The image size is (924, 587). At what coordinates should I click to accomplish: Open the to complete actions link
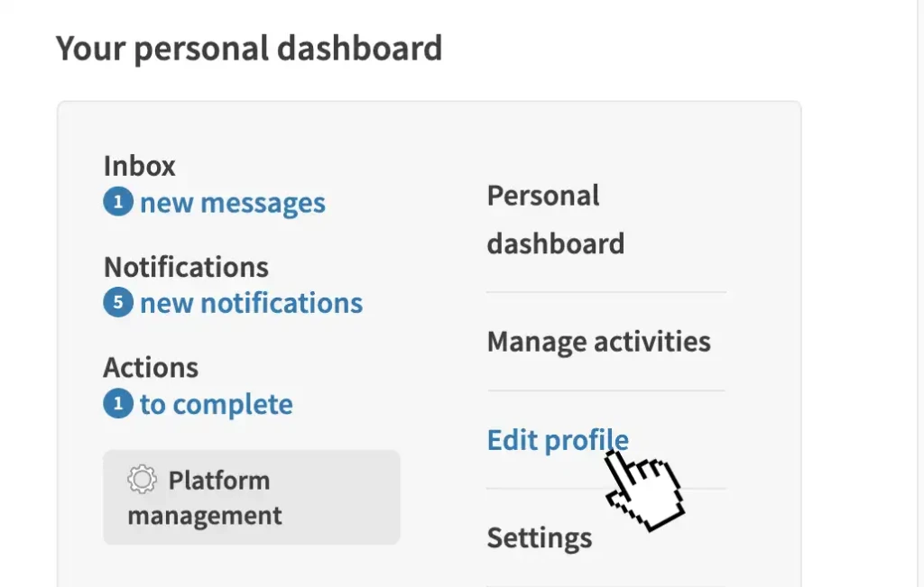[x=216, y=405]
